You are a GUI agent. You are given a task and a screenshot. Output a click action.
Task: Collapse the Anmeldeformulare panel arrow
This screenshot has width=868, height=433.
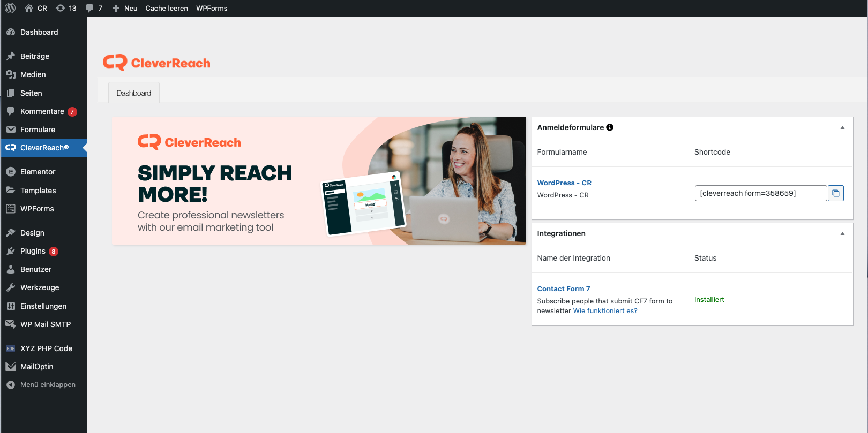point(842,127)
